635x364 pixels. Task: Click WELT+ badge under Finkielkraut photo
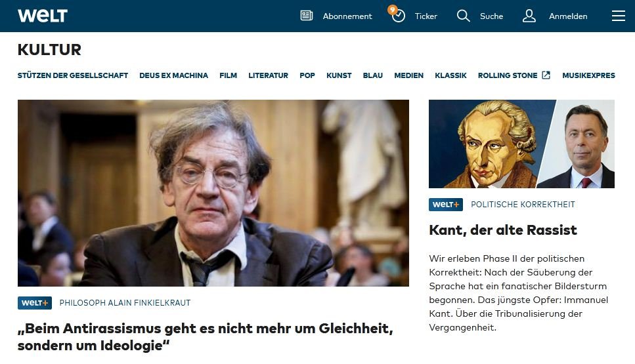pyautogui.click(x=35, y=302)
